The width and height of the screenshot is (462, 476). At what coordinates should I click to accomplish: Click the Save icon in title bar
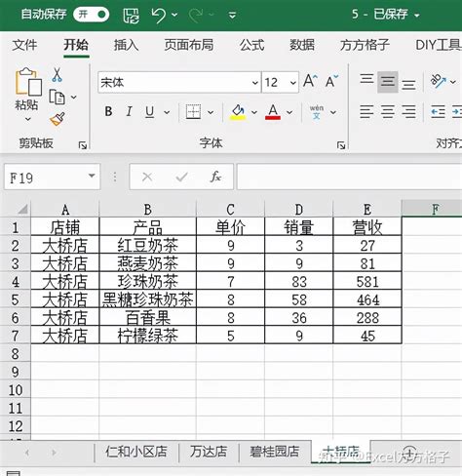pyautogui.click(x=131, y=16)
